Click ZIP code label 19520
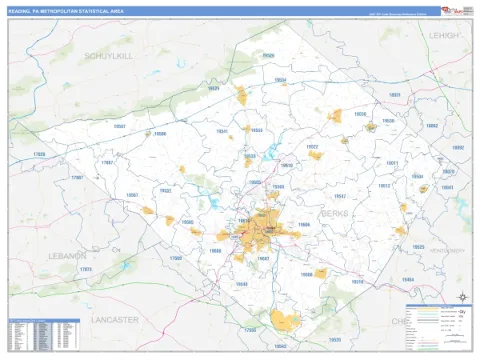480x360 pixels. coord(335,340)
